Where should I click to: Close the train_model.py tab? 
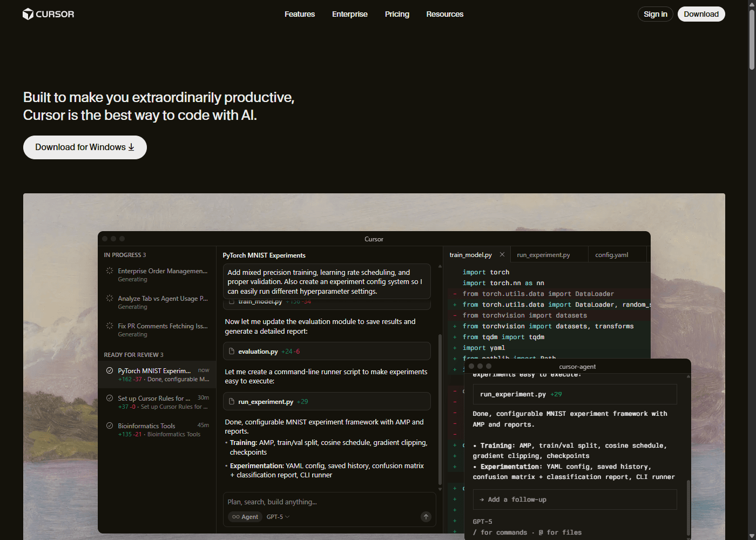[502, 254]
